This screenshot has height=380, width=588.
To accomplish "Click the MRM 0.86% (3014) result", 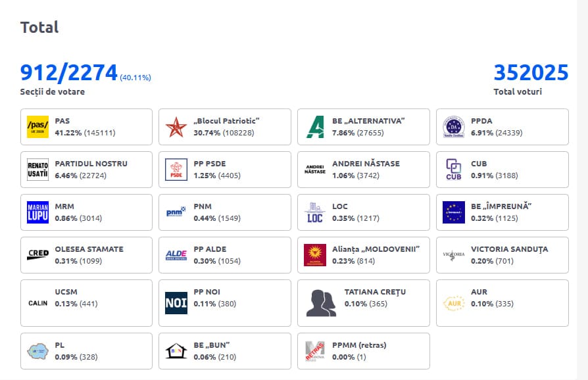I will (78, 218).
